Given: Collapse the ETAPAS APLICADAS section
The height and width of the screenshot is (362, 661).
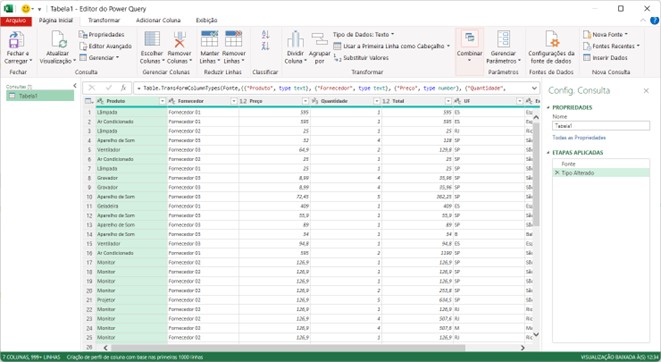Looking at the screenshot, I should (x=548, y=153).
